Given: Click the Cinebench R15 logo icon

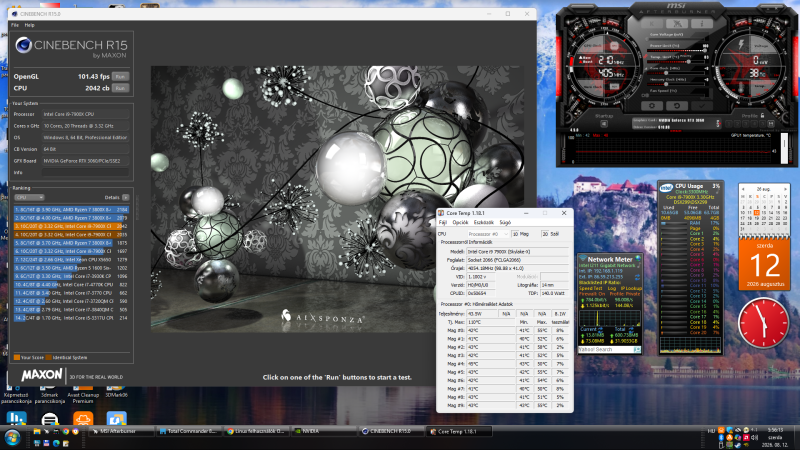Looking at the screenshot, I should [x=23, y=45].
